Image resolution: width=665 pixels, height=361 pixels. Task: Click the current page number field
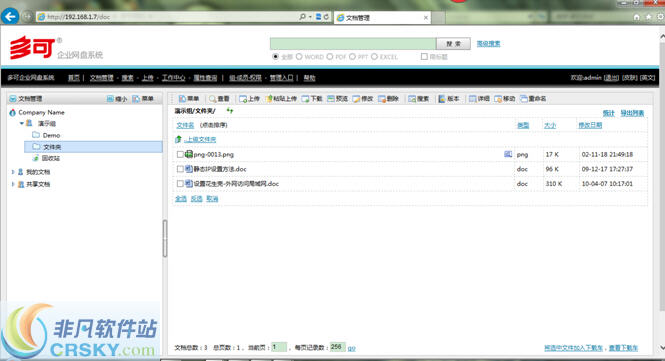(279, 347)
